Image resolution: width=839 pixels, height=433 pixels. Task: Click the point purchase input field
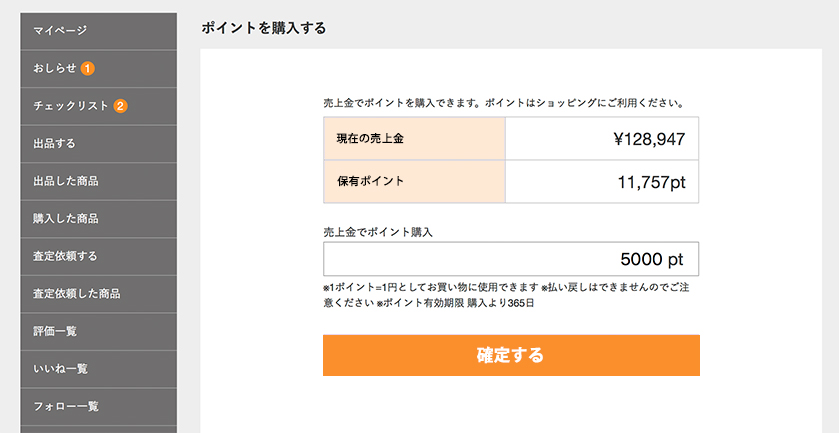pyautogui.click(x=510, y=259)
